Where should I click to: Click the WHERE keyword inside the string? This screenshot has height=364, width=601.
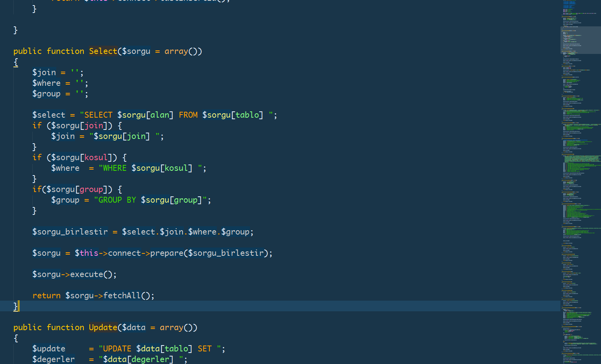click(115, 168)
